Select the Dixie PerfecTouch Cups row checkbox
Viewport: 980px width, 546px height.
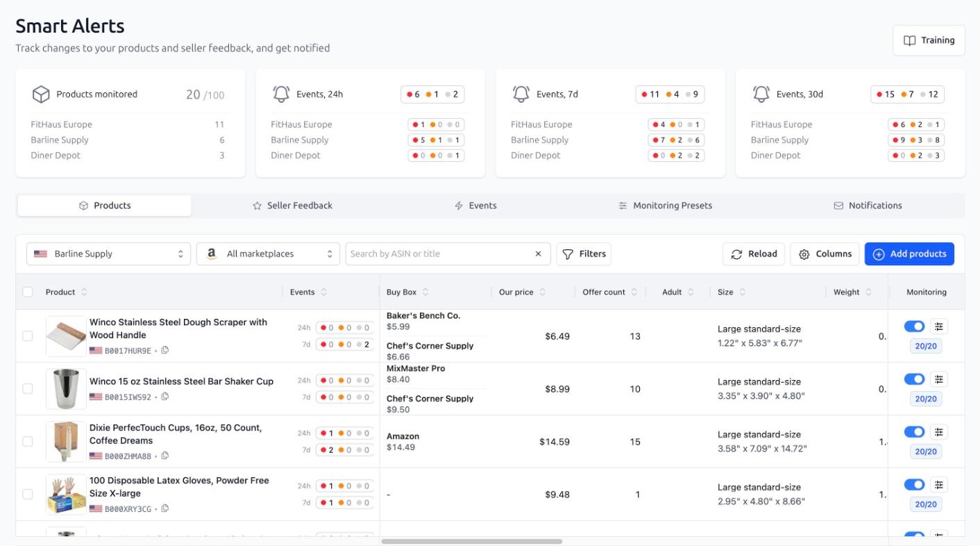tap(28, 442)
